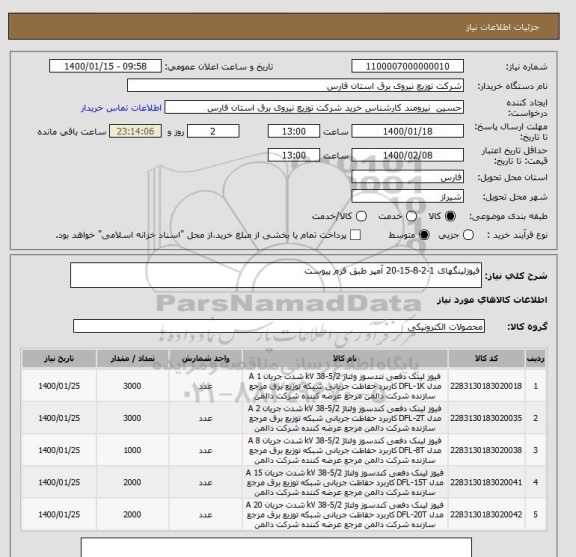Click the request creator field (حسین نیرومند)
Image resolution: width=576 pixels, height=557 pixels.
(314, 108)
